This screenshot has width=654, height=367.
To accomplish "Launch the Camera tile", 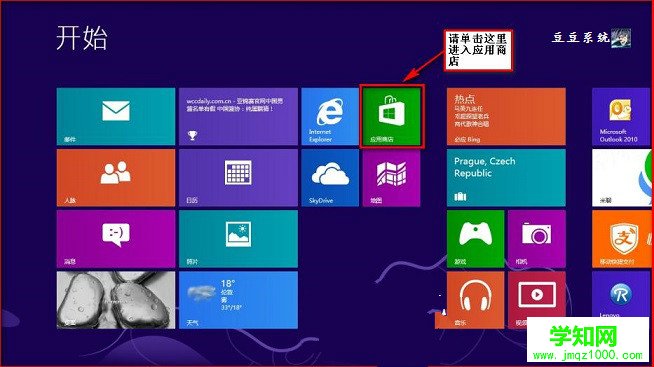I will click(537, 239).
